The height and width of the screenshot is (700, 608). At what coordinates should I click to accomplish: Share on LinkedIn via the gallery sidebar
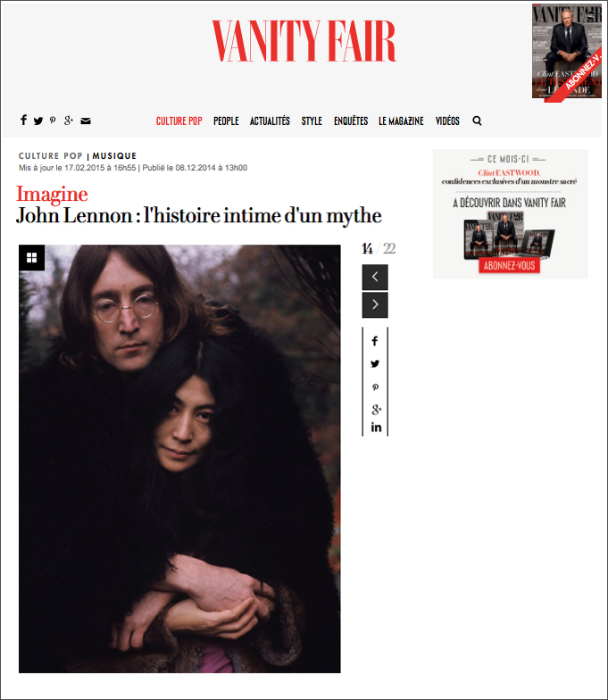click(376, 427)
